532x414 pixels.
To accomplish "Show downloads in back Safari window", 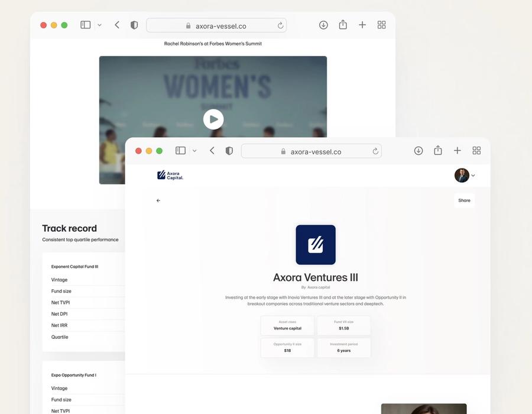I will (x=323, y=25).
